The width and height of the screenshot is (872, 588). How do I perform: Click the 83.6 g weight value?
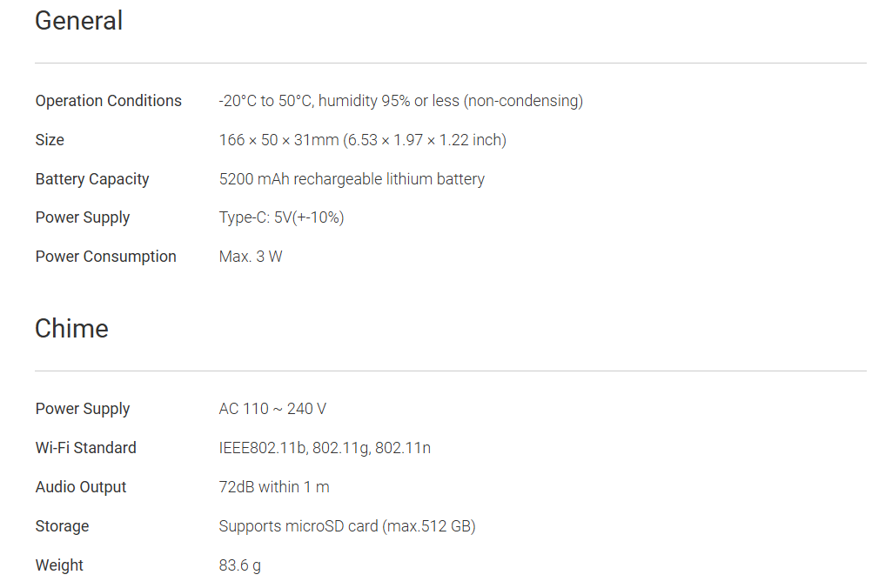(239, 565)
